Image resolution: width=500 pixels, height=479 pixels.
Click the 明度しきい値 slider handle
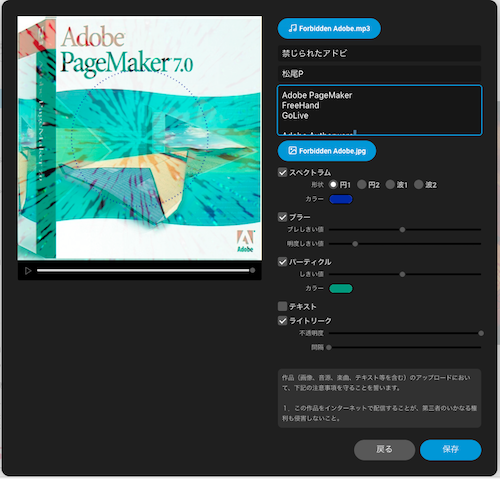coord(355,244)
